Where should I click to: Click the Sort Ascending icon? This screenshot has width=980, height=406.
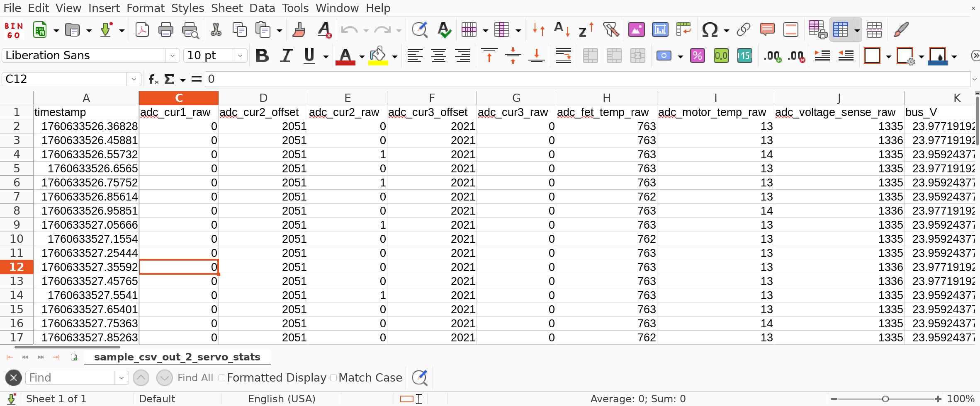(562, 30)
